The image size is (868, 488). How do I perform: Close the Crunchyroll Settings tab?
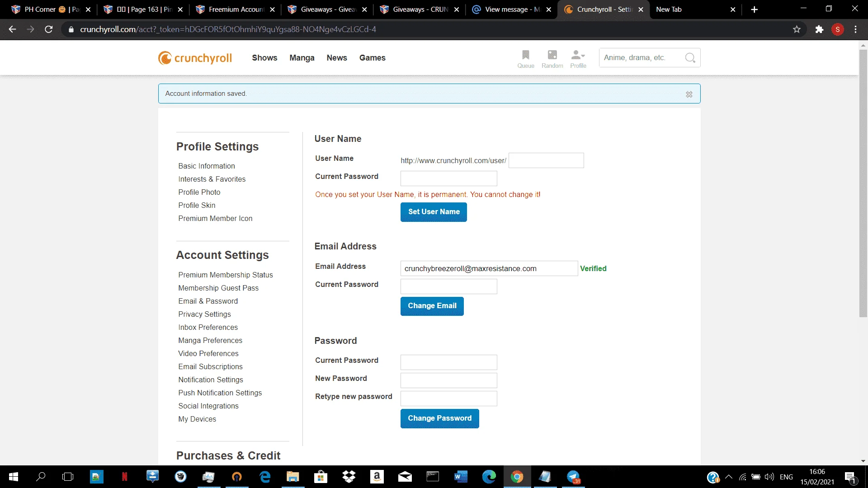pos(641,9)
